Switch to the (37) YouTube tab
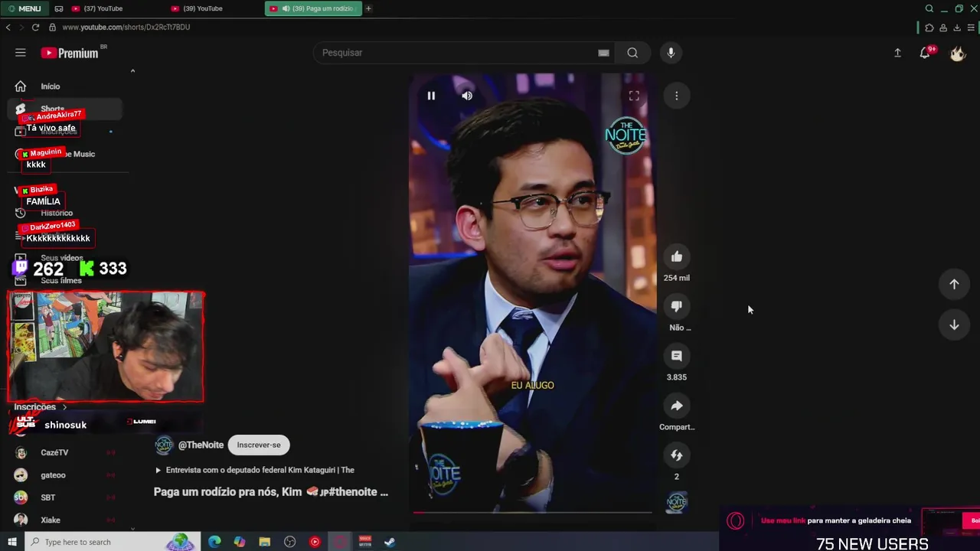Screen dimensions: 980x551 (x=103, y=8)
